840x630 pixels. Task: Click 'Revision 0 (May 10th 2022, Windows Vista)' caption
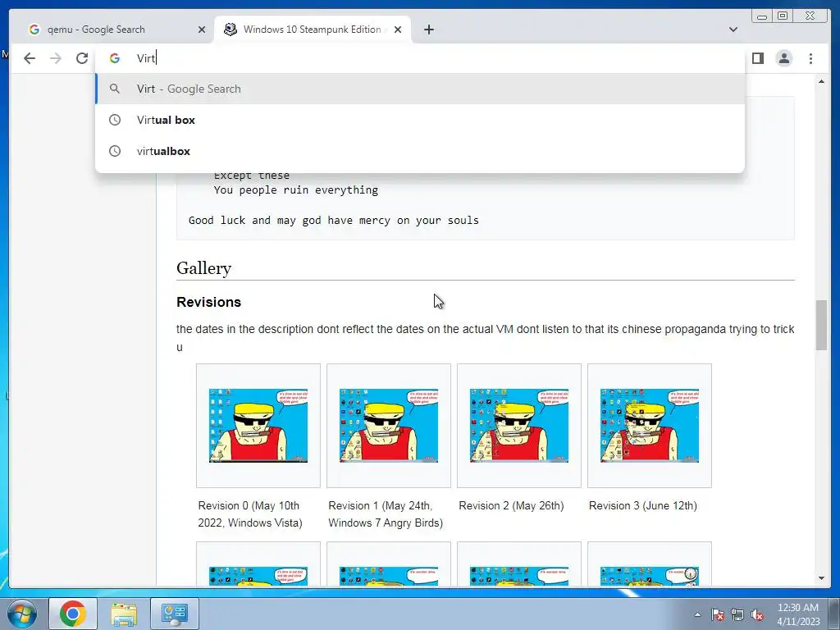point(250,514)
